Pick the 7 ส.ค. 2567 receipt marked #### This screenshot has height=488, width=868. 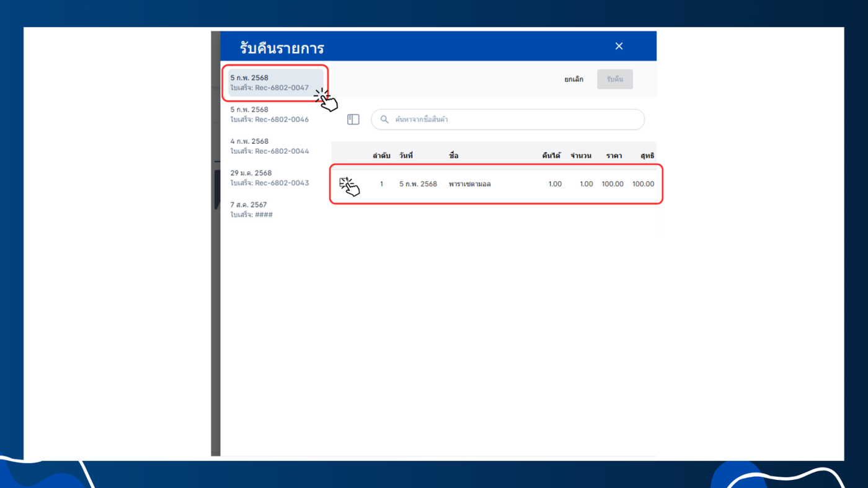(x=276, y=210)
